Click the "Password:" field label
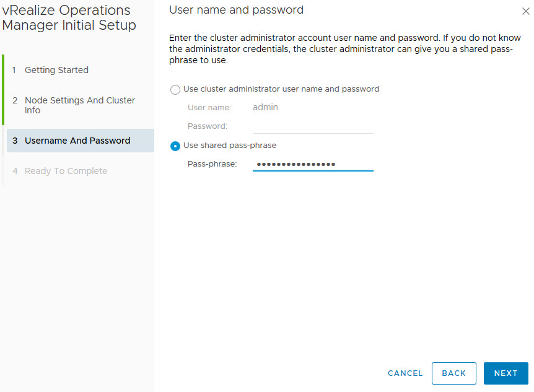The image size is (534, 392). coord(208,126)
